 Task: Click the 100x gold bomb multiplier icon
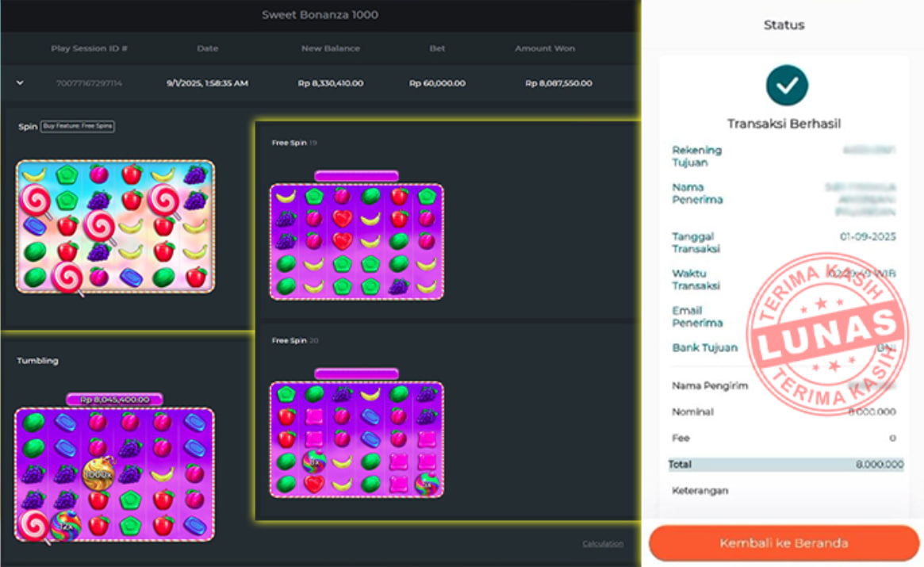coord(98,474)
